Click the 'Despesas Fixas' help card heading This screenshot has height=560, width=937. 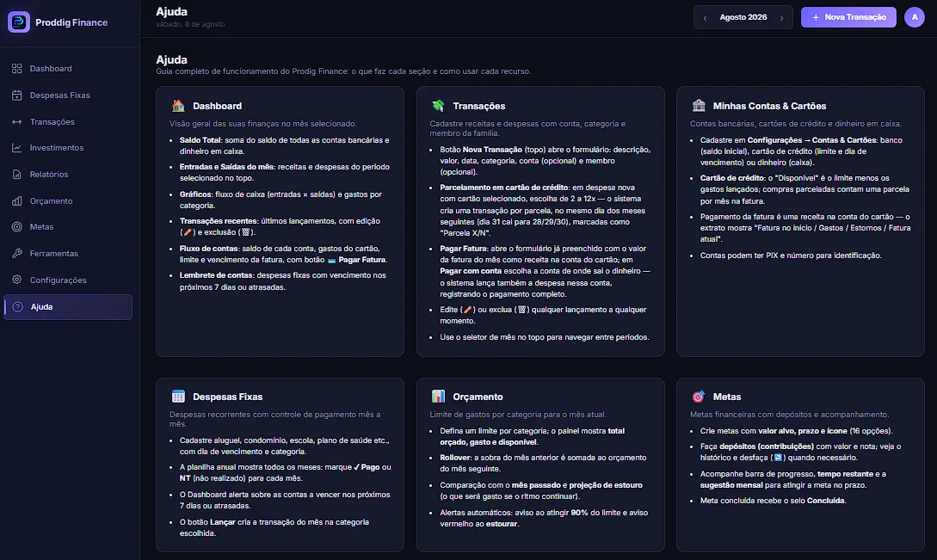pos(228,397)
